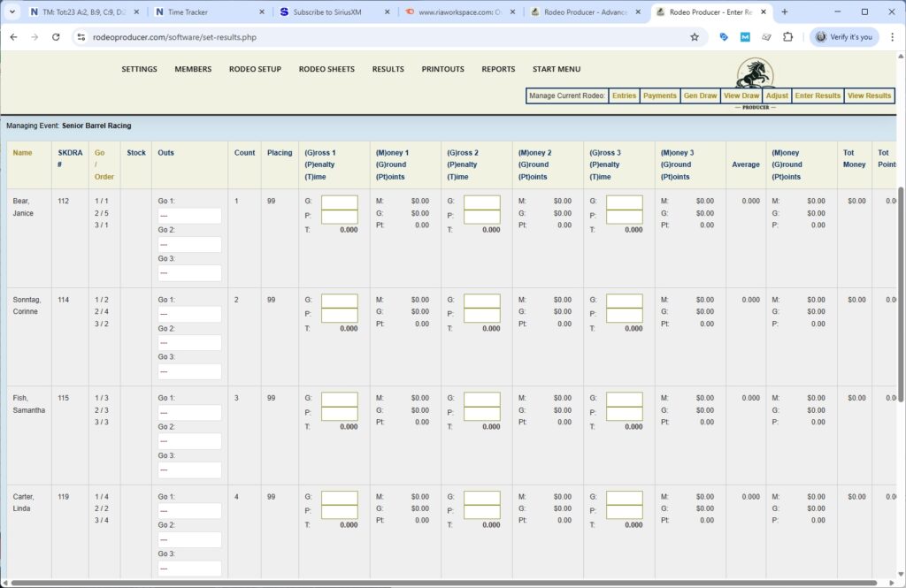Click the bookmark star in the address bar
This screenshot has width=906, height=588.
694,38
